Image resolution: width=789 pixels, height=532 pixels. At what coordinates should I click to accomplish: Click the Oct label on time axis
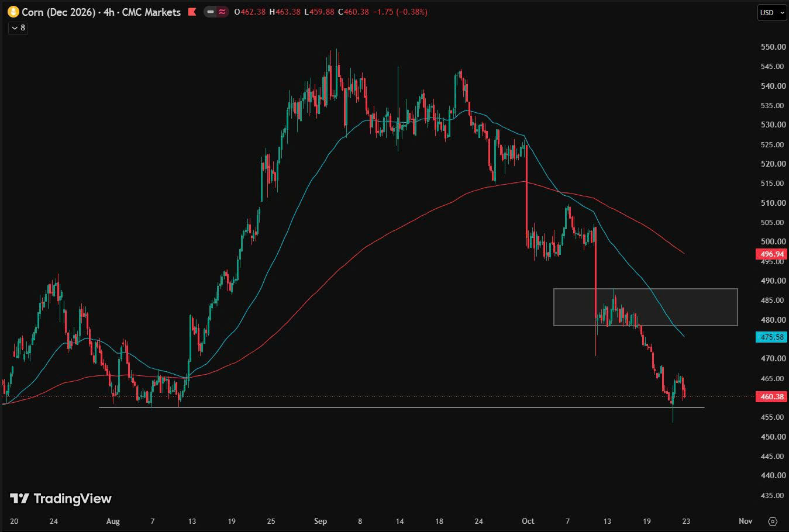(528, 521)
